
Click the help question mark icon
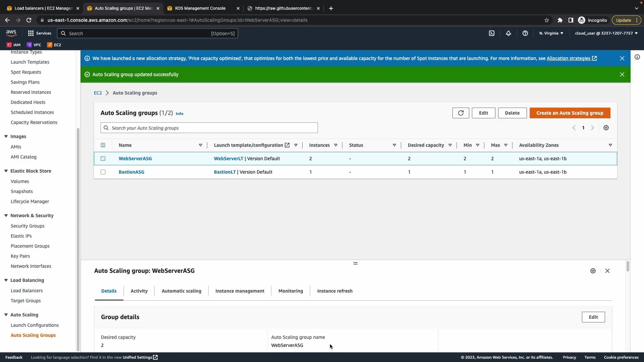(x=525, y=33)
